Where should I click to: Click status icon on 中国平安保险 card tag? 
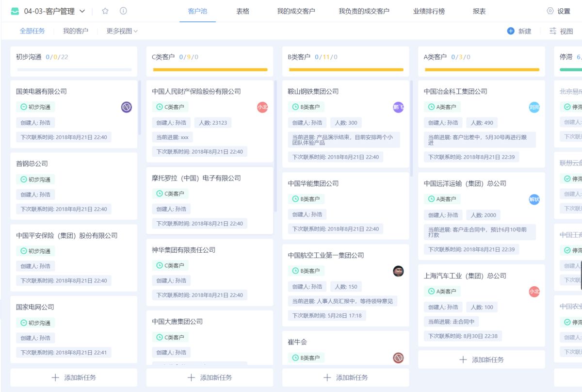[x=23, y=251]
